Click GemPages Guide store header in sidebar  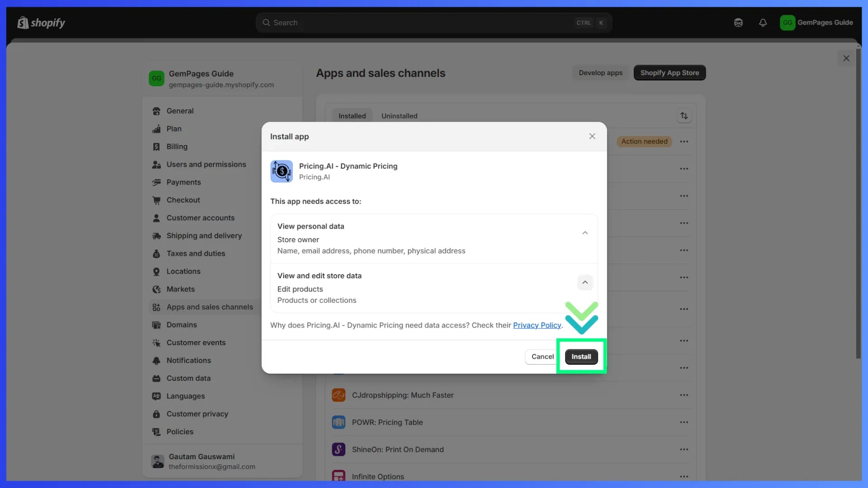(x=222, y=79)
